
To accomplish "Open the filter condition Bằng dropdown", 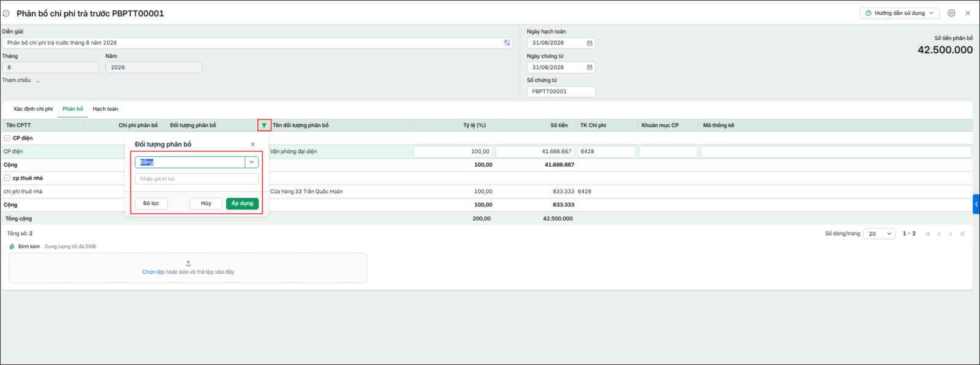I will (252, 162).
